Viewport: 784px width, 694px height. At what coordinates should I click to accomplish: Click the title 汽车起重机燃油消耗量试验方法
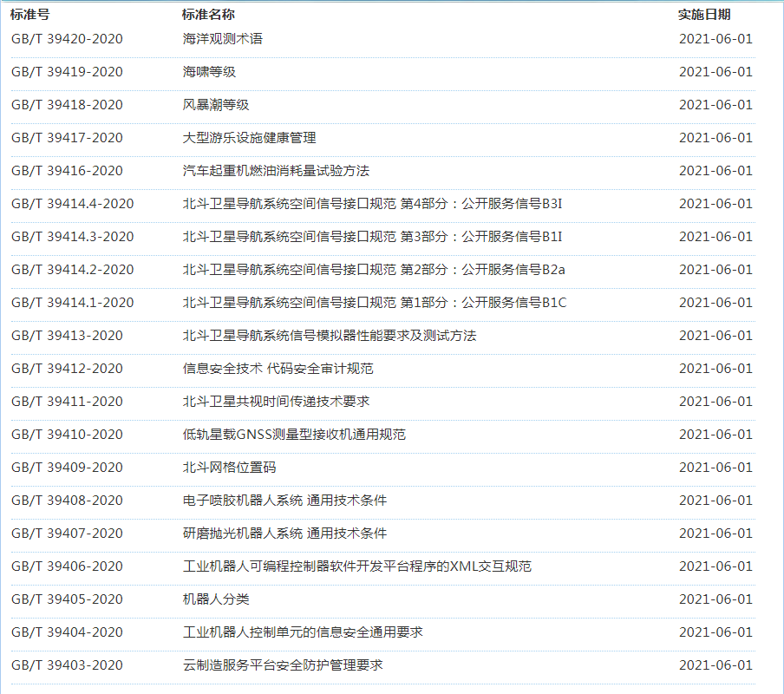pos(276,171)
